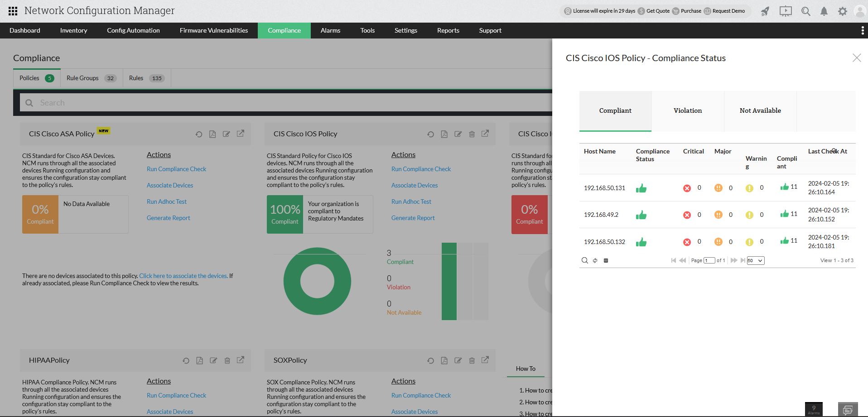Export CIS Cisco IOS Policy as PDF
This screenshot has width=868, height=417.
(x=444, y=134)
